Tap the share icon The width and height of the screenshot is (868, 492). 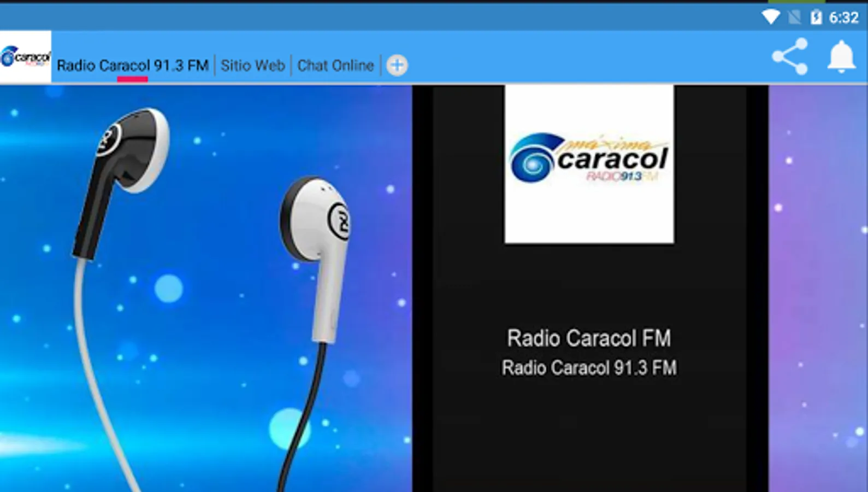(x=790, y=56)
